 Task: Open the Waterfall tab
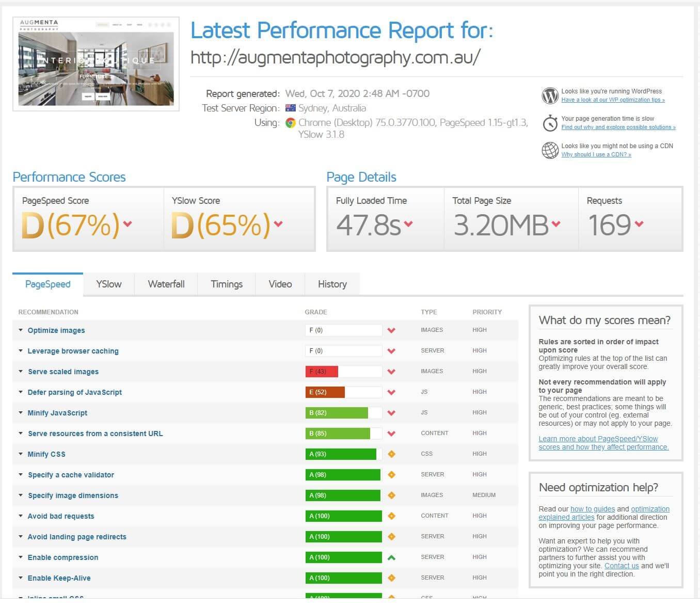pyautogui.click(x=166, y=284)
